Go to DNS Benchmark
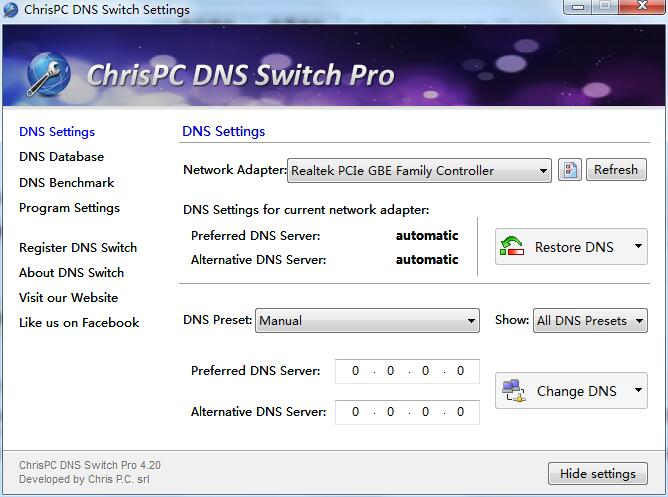This screenshot has height=497, width=668. pyautogui.click(x=66, y=183)
